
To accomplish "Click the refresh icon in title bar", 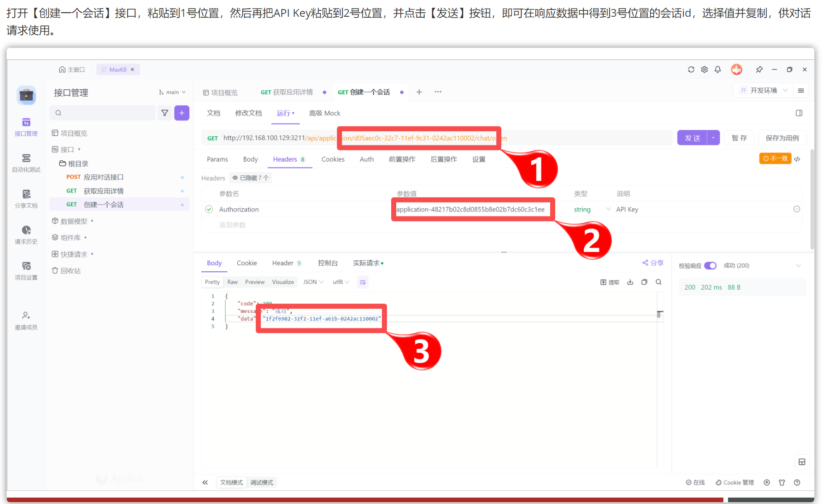I will coord(691,69).
